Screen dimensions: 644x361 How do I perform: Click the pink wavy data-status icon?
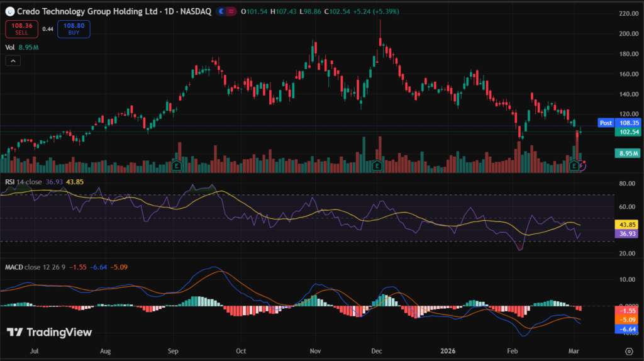232,12
